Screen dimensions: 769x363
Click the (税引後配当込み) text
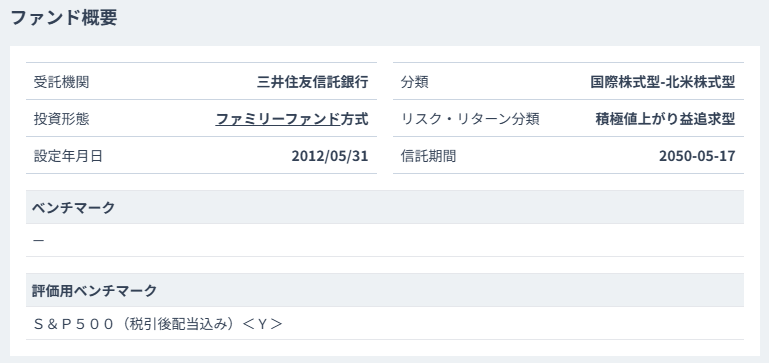179,324
